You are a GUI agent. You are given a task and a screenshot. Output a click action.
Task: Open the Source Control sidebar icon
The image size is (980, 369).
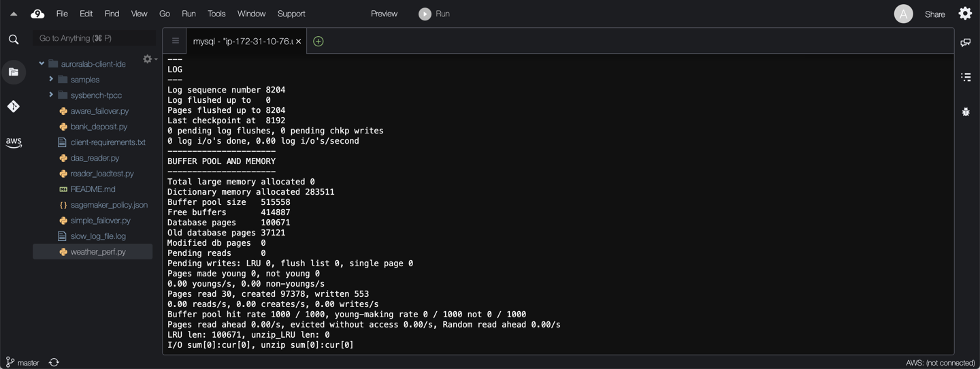(x=14, y=106)
